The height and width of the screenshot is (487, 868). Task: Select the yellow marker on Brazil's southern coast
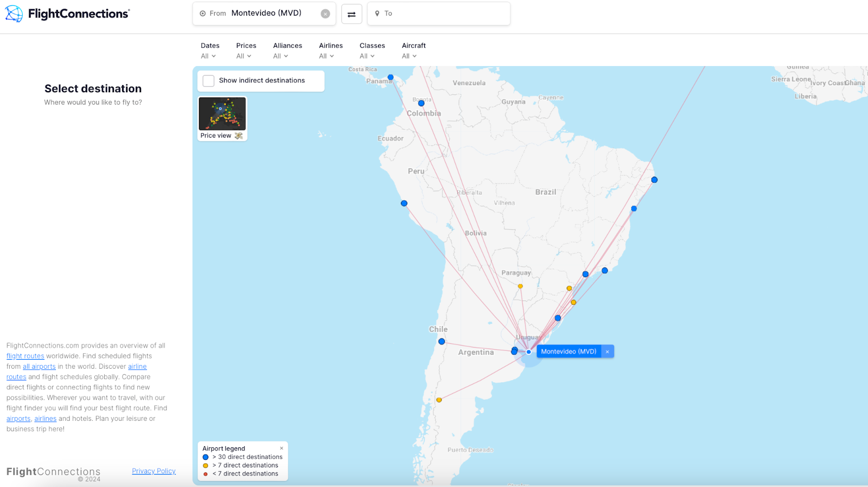[x=573, y=303]
